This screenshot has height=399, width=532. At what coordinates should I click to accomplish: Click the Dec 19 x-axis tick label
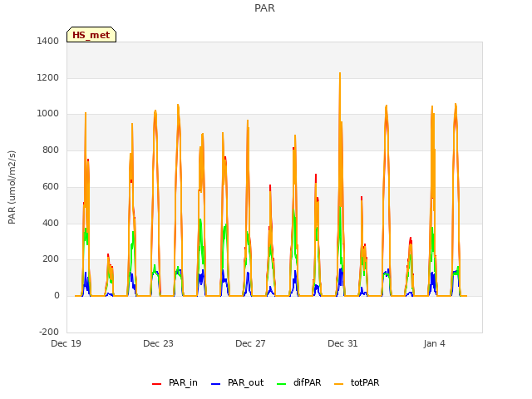click(x=66, y=343)
